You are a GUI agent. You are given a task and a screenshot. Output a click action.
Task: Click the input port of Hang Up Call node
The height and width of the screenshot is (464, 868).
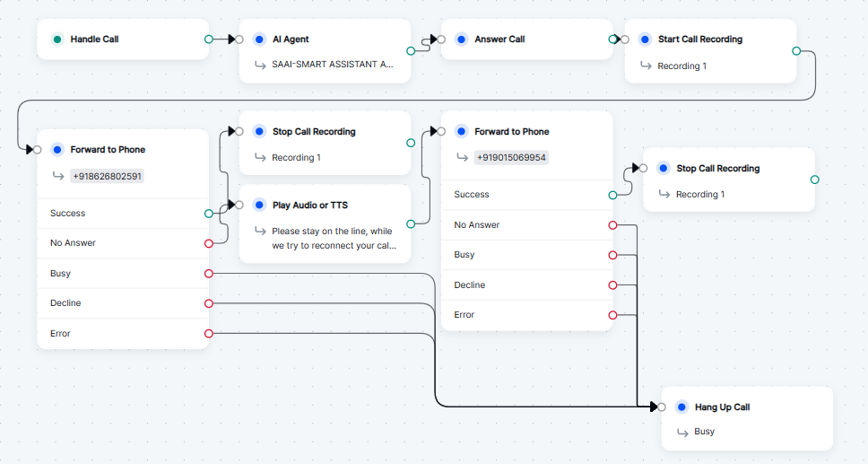(x=662, y=407)
